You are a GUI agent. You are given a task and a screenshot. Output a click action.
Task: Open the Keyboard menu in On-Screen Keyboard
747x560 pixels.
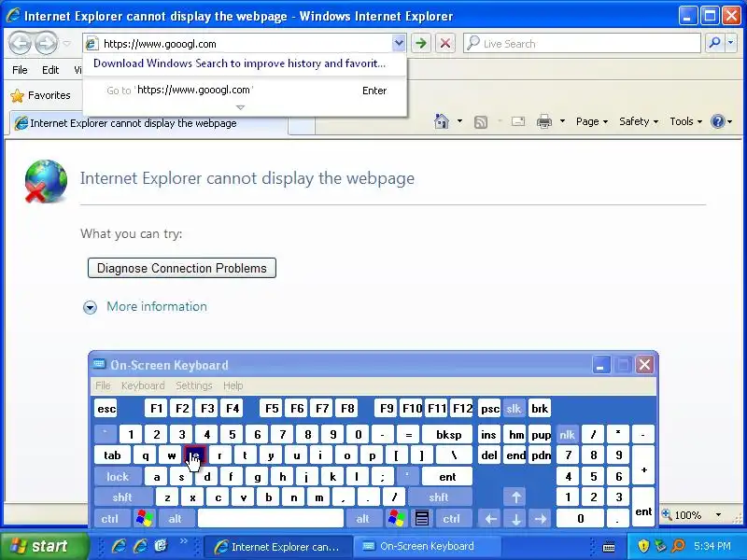(143, 385)
